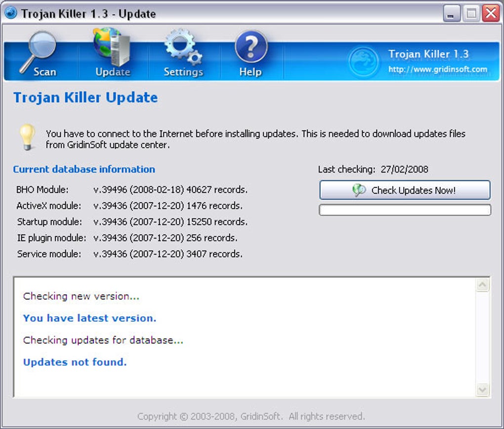504x429 pixels.
Task: Click the Updates not found. log line
Action: click(x=75, y=362)
